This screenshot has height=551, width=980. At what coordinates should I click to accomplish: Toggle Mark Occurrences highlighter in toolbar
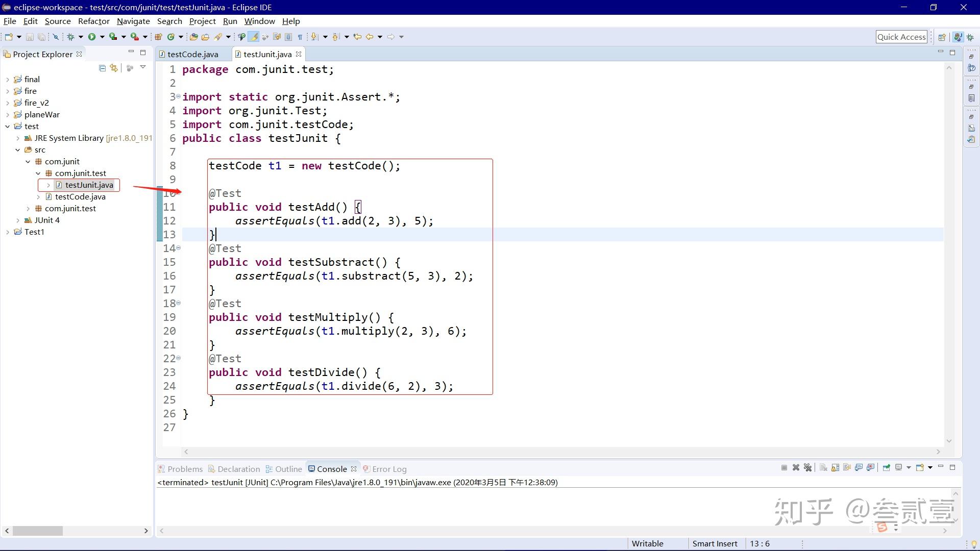[254, 37]
